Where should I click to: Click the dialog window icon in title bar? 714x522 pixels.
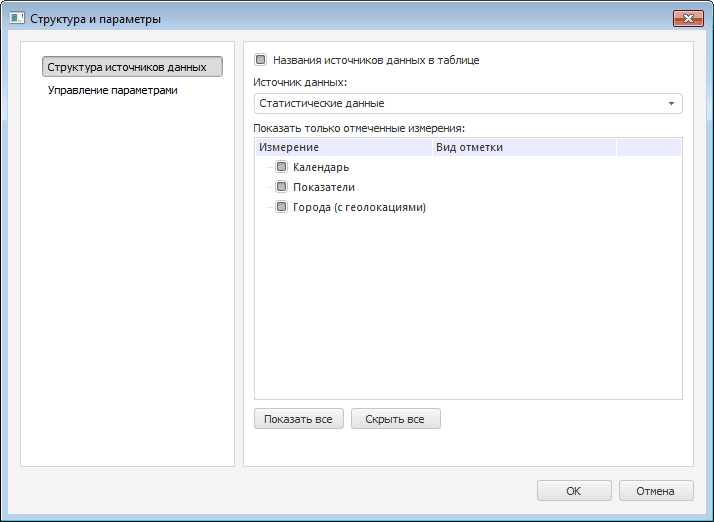point(17,19)
